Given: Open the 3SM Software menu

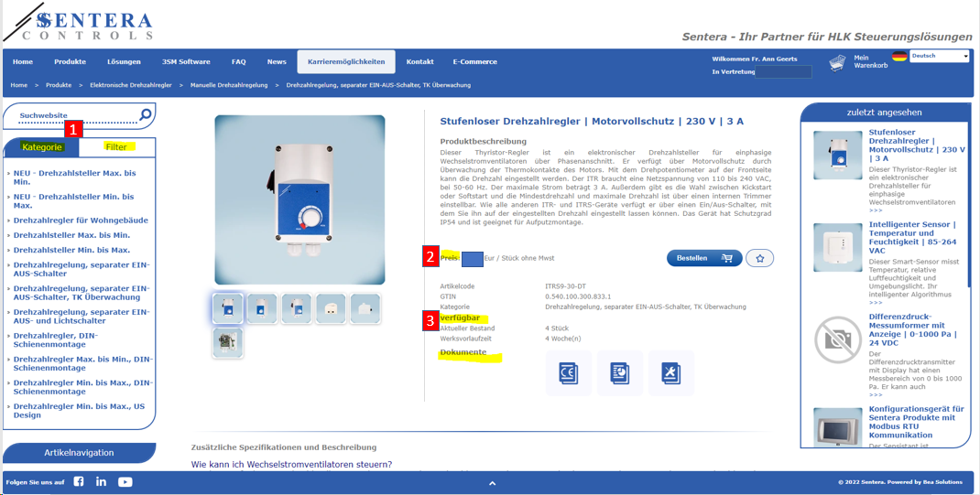Looking at the screenshot, I should coord(186,62).
